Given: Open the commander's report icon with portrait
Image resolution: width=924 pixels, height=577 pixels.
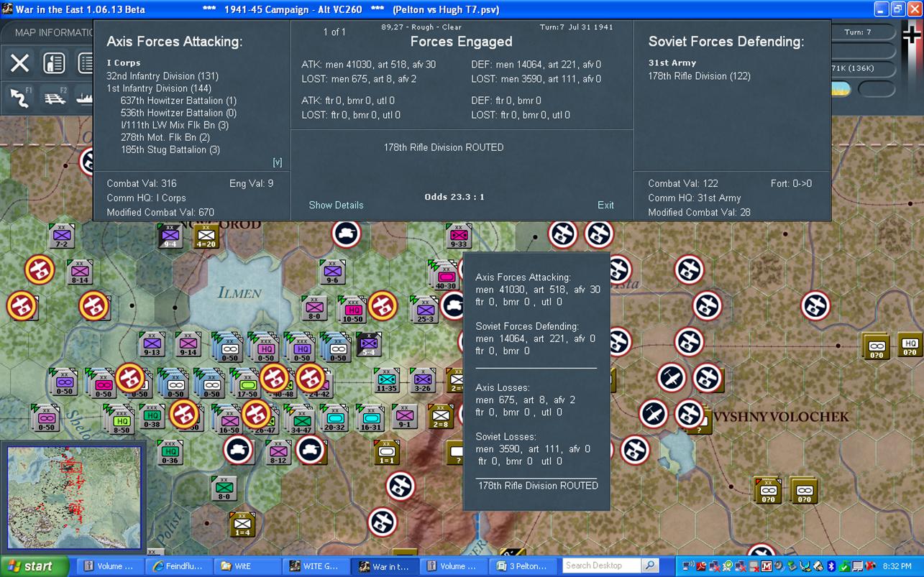Looking at the screenshot, I should pyautogui.click(x=54, y=63).
